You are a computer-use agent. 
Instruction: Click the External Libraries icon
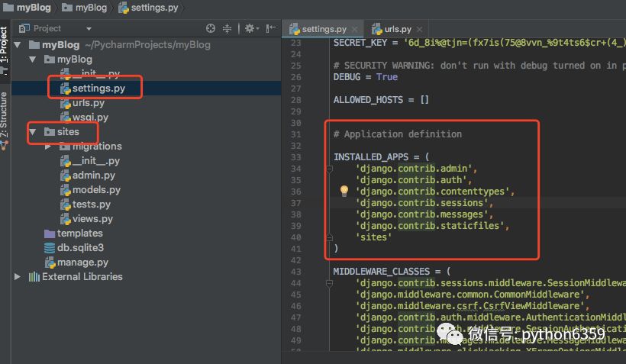click(34, 276)
